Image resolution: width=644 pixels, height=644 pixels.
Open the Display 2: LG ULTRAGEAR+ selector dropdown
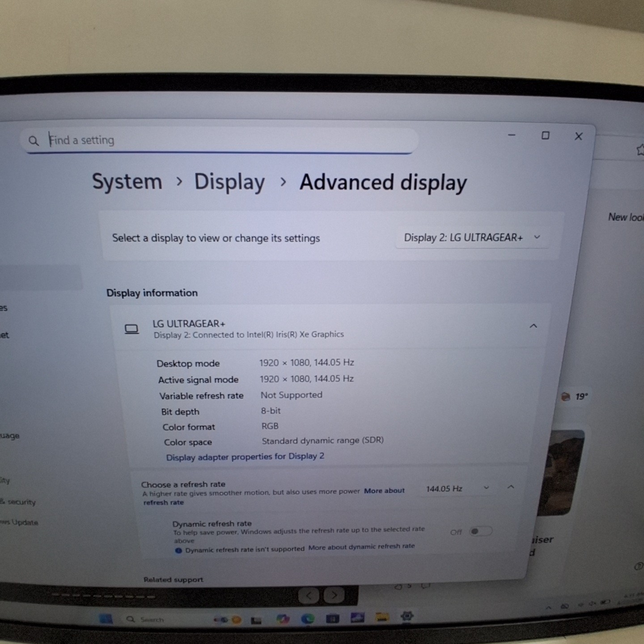click(x=472, y=237)
